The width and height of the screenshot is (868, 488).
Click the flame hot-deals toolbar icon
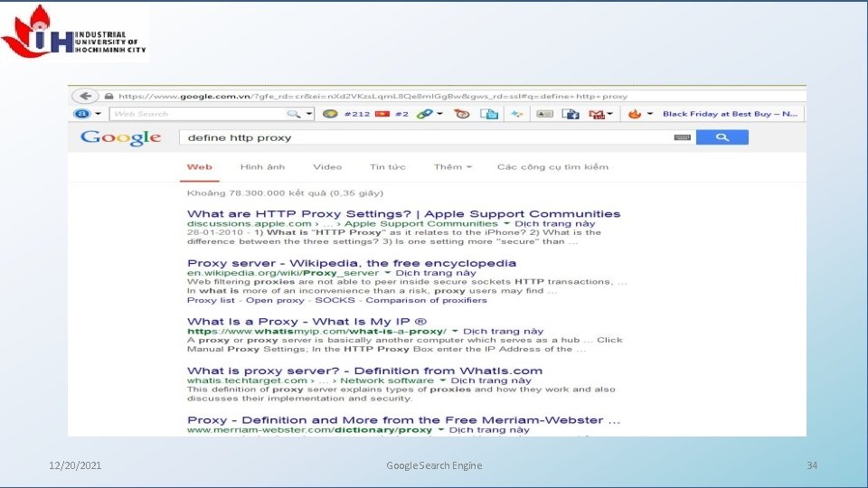(635, 114)
